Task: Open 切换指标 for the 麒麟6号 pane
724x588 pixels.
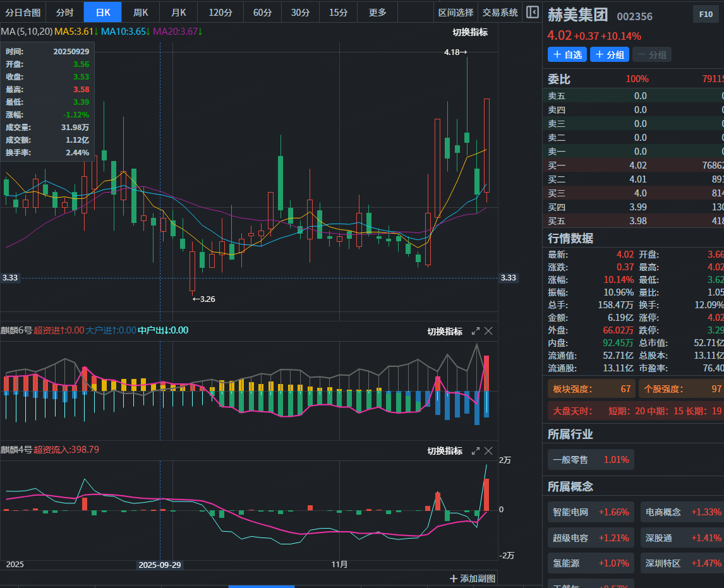Action: click(445, 331)
